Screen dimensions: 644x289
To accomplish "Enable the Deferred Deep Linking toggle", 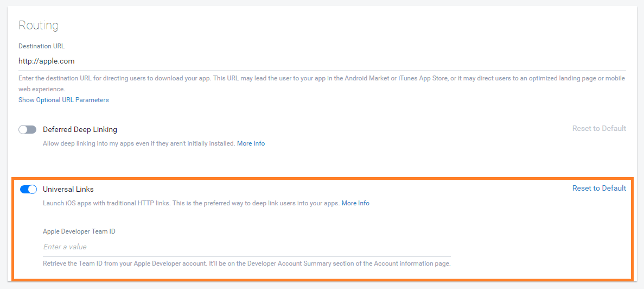I will pyautogui.click(x=27, y=129).
